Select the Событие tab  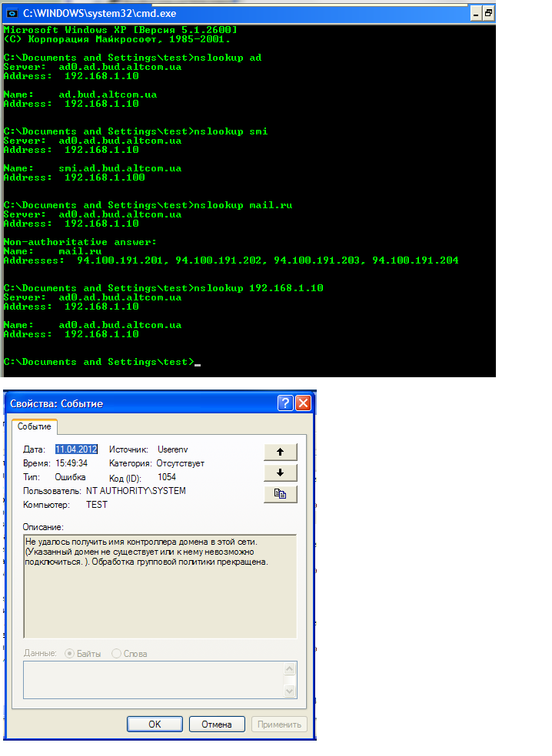click(35, 426)
